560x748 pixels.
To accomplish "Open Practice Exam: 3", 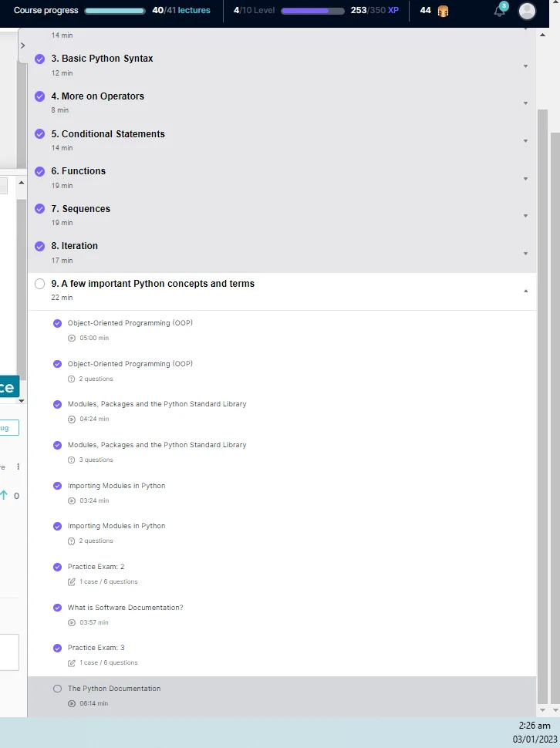I will pos(96,648).
